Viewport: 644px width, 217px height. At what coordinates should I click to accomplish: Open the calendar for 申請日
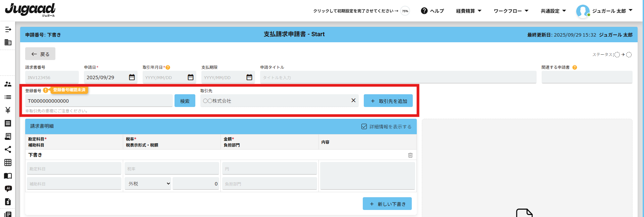tap(132, 77)
